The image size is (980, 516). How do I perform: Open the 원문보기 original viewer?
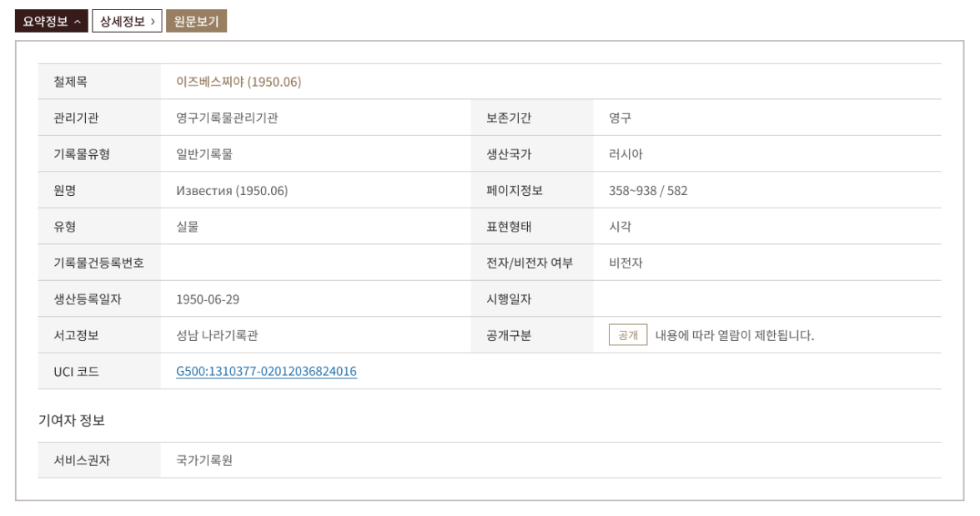coord(197,23)
